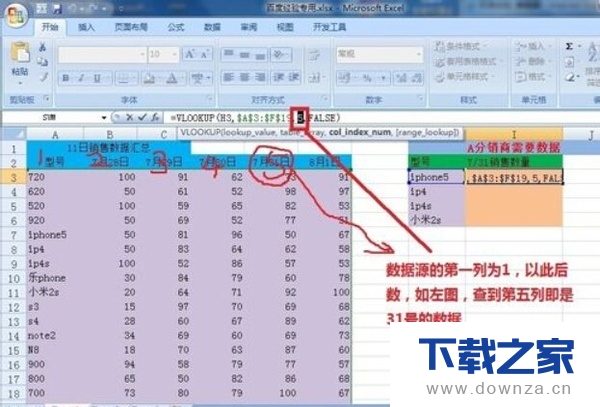Click the Clear eraser icon
Screen dimensions: 600x407
pos(570,78)
